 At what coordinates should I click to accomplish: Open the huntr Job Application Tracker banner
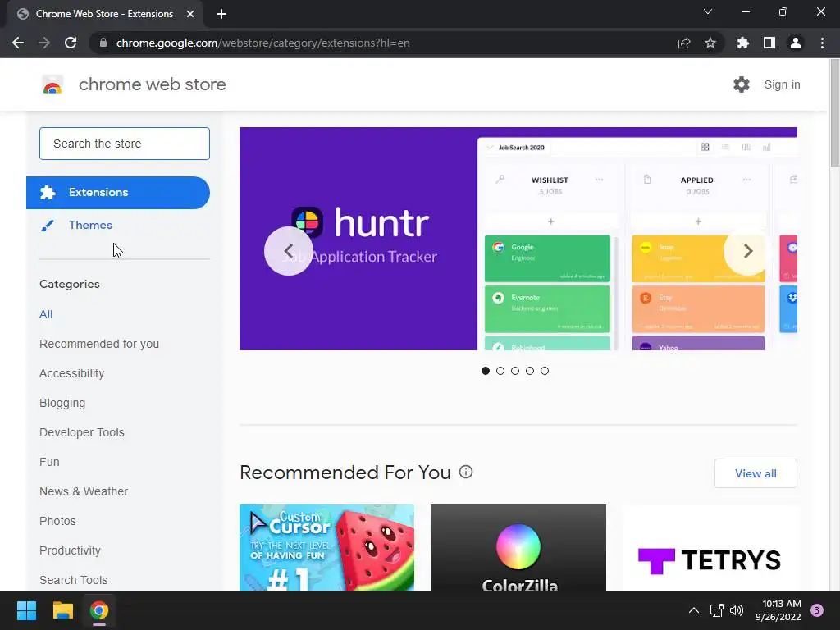[518, 239]
